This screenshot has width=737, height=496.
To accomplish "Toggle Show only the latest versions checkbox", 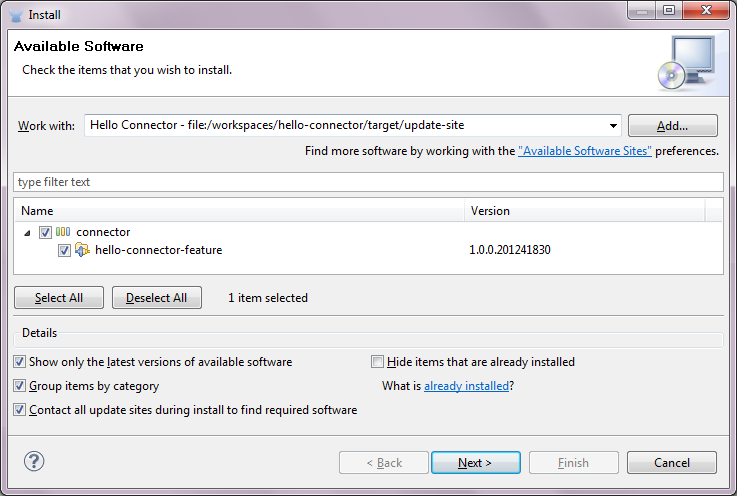I will 21,362.
